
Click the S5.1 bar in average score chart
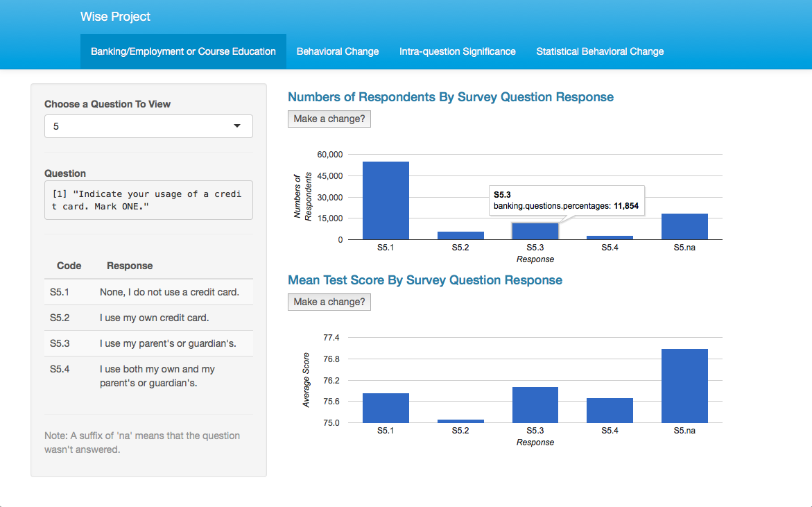coord(386,408)
